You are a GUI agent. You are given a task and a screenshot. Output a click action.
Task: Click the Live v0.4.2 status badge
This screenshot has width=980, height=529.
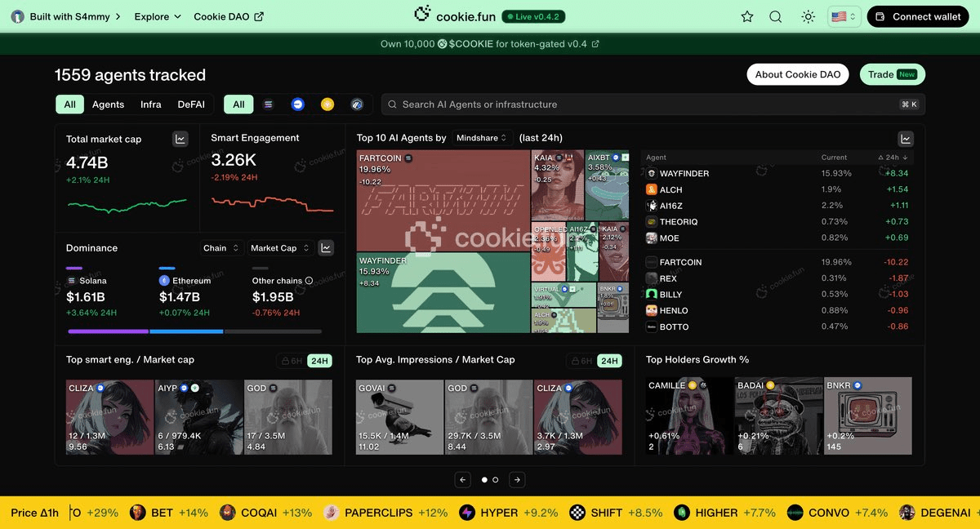click(533, 16)
